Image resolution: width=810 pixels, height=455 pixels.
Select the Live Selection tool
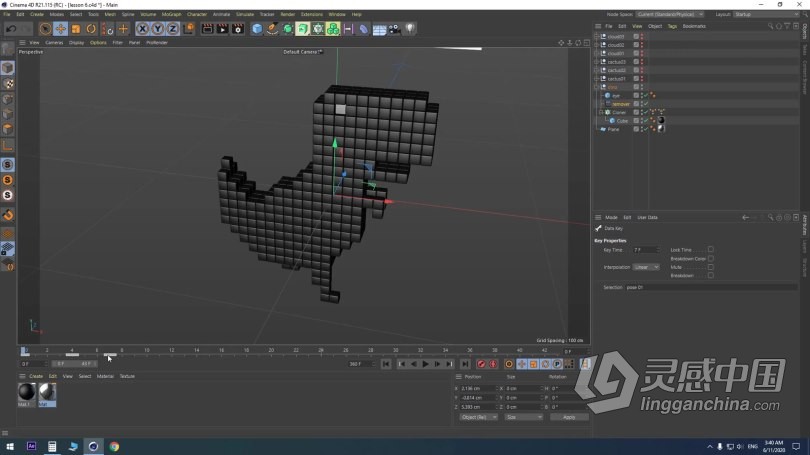click(45, 29)
